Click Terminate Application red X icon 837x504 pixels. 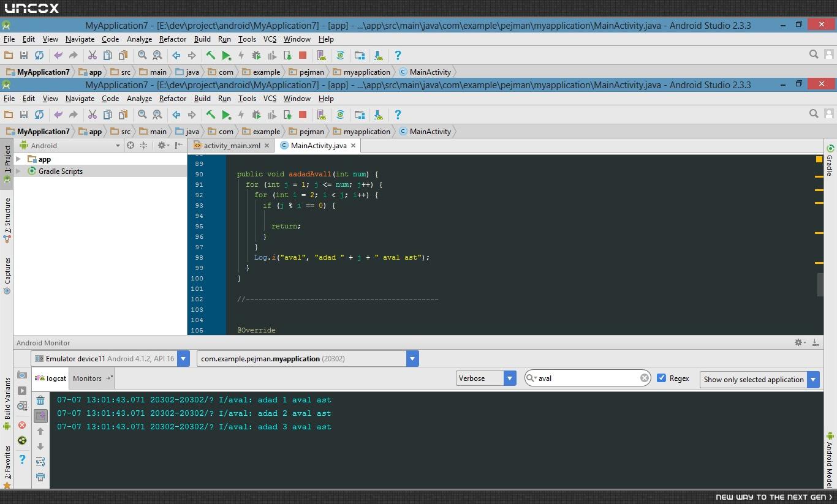coord(22,425)
